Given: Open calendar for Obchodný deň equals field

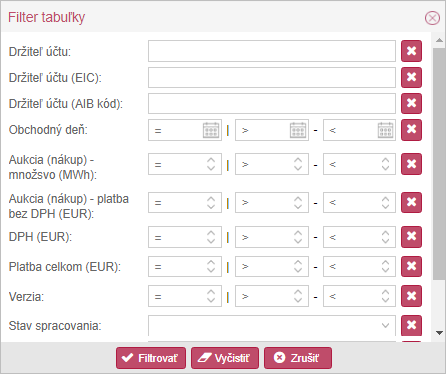Looking at the screenshot, I should 211,130.
